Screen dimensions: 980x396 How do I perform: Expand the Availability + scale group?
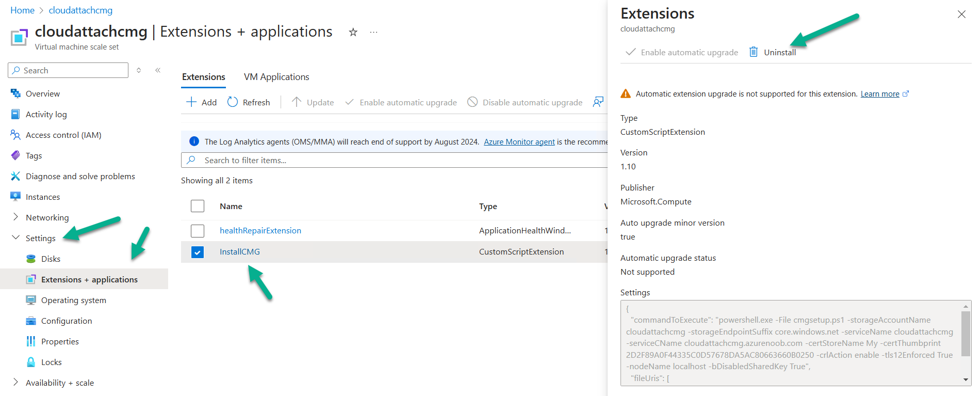click(15, 383)
